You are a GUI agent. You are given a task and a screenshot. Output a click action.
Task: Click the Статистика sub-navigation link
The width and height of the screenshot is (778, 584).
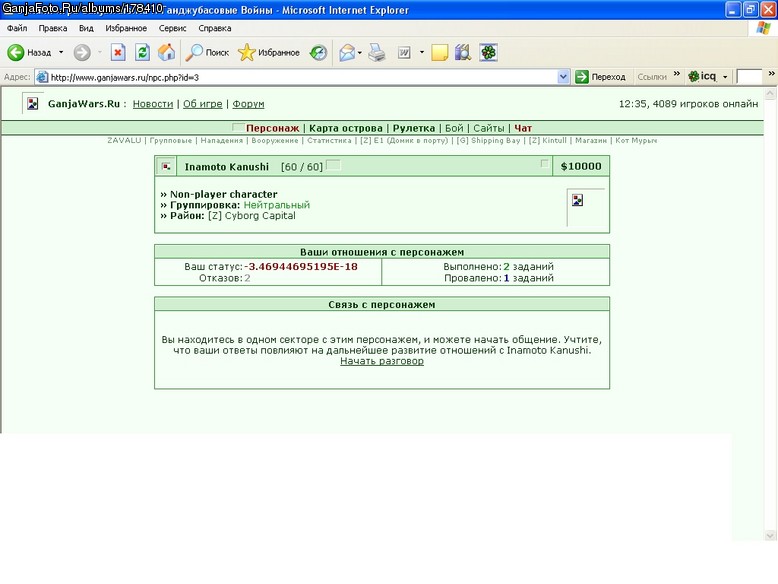pyautogui.click(x=329, y=140)
